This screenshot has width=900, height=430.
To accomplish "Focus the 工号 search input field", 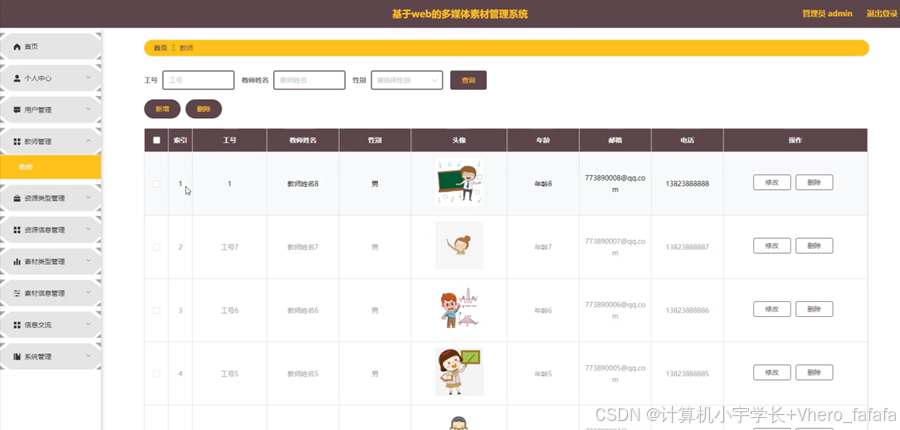I will pos(199,80).
